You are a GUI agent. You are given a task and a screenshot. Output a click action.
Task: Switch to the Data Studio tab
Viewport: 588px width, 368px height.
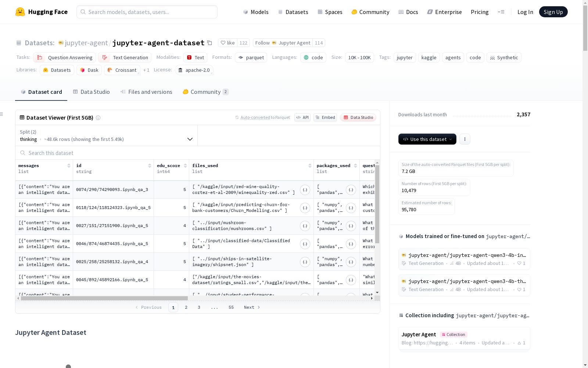click(92, 92)
